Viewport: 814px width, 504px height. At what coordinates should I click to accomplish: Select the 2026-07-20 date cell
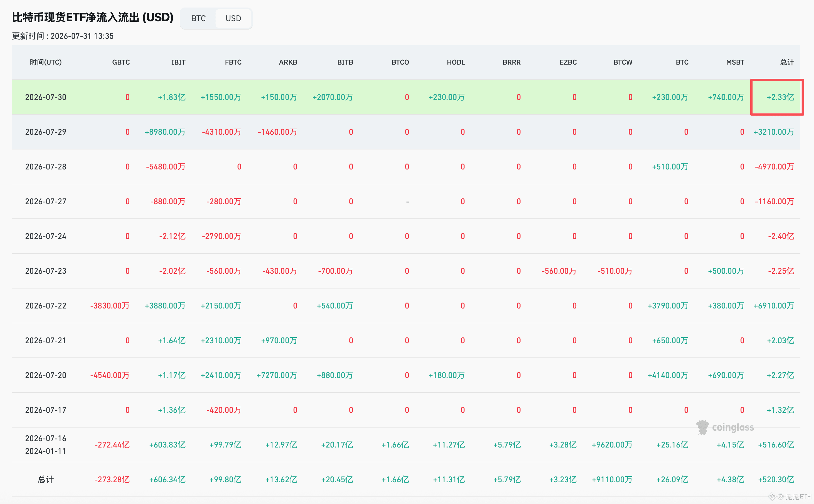(x=46, y=375)
